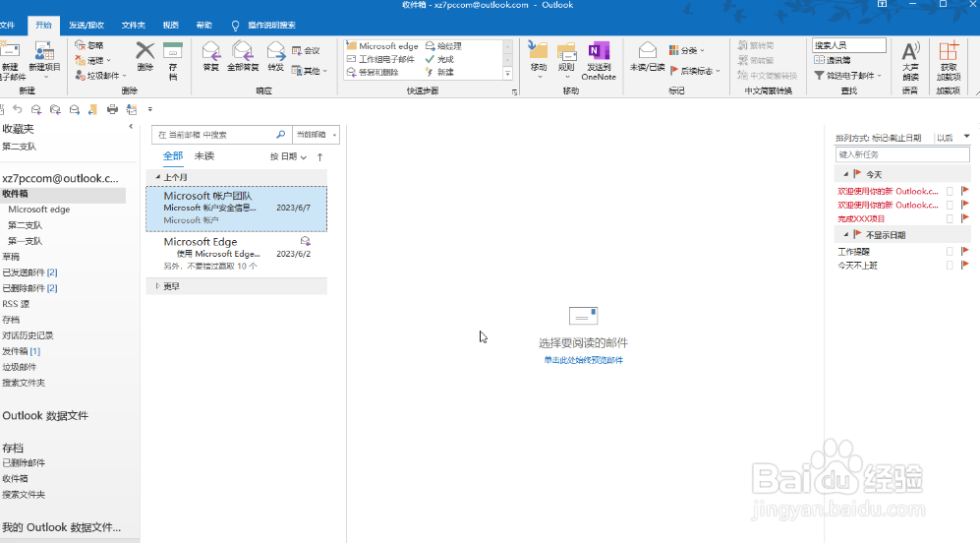Start 大声朗读 read aloud
This screenshot has height=543, width=980.
pyautogui.click(x=910, y=61)
